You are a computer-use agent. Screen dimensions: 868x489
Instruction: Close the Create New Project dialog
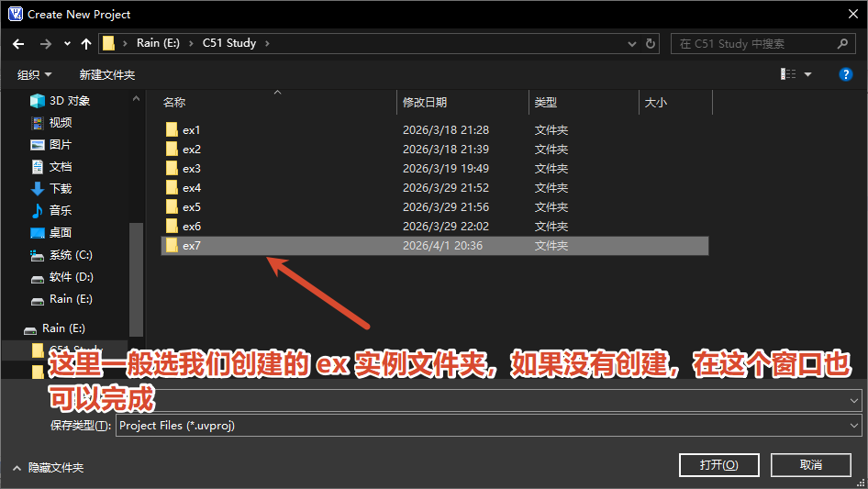tap(853, 14)
